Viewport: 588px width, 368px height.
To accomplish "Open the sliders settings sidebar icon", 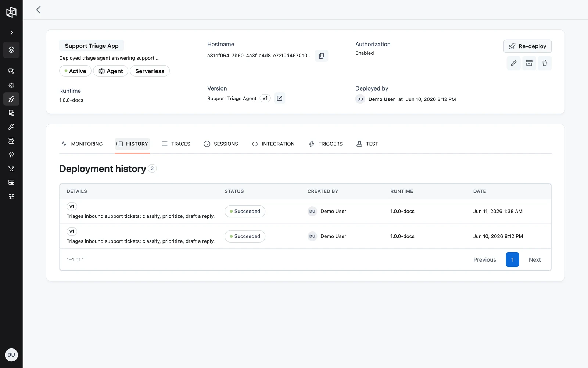I will pos(11,196).
